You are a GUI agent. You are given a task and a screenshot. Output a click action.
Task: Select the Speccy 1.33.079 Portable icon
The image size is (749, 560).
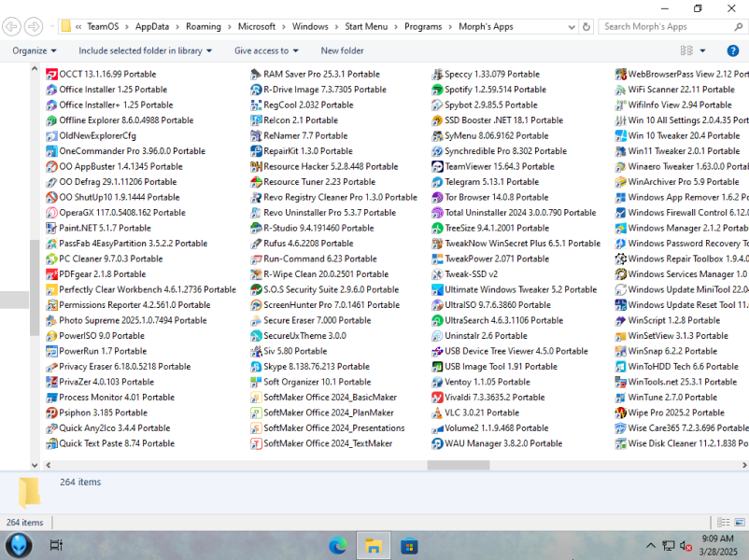point(437,74)
